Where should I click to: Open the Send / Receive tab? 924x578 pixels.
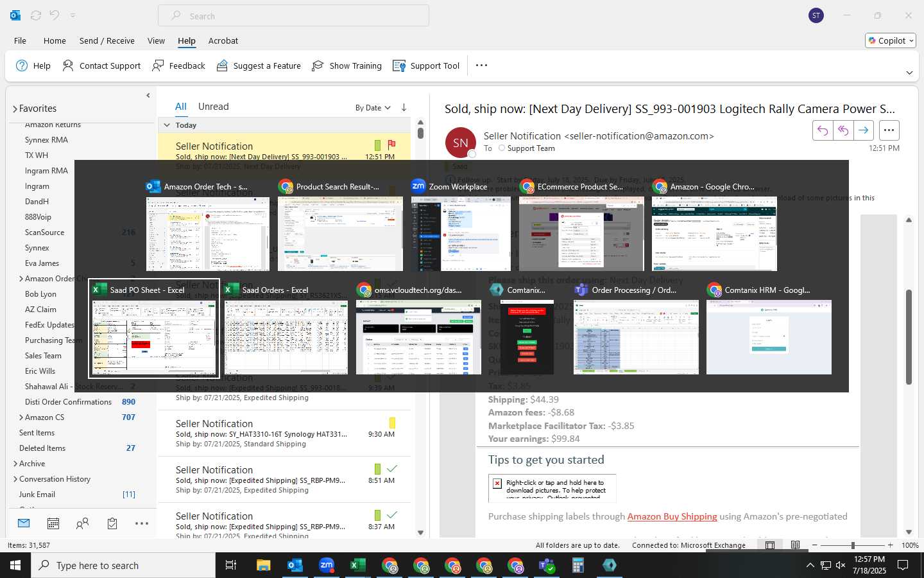tap(107, 40)
